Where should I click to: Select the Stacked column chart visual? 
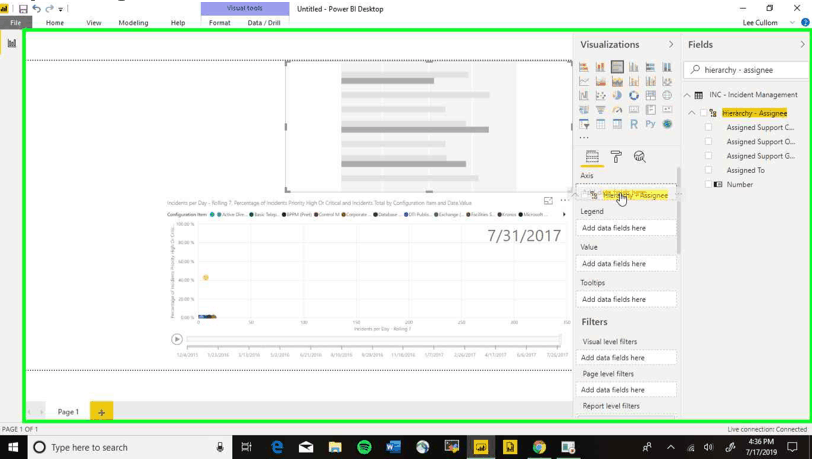click(601, 66)
